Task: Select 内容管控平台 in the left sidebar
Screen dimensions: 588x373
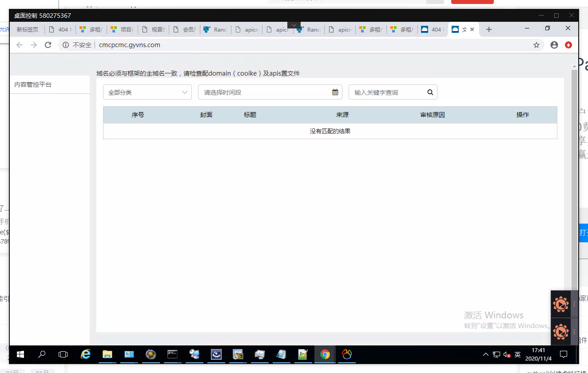Action: pyautogui.click(x=33, y=84)
